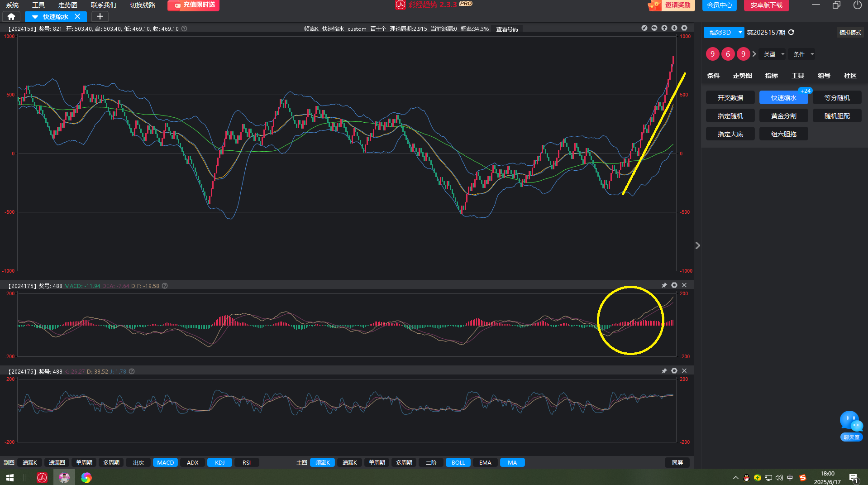Click the home icon tab
Image resolution: width=868 pixels, height=485 pixels.
(11, 17)
